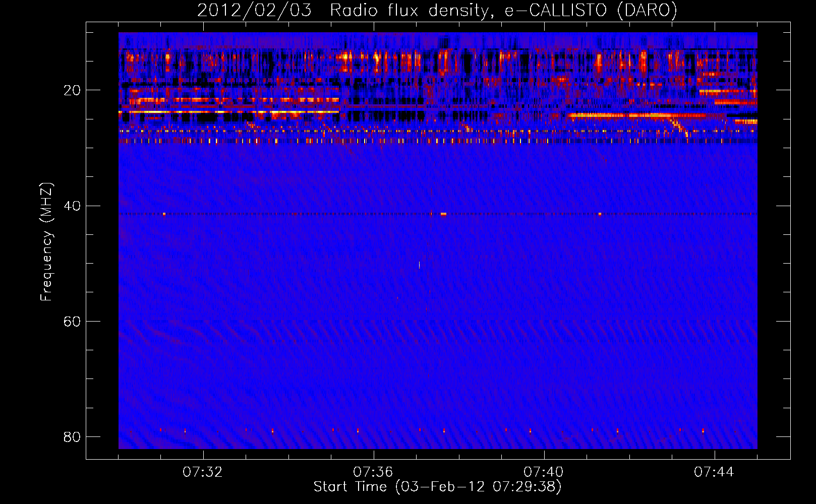Click the 20 MHz frequency tick label

(72, 90)
